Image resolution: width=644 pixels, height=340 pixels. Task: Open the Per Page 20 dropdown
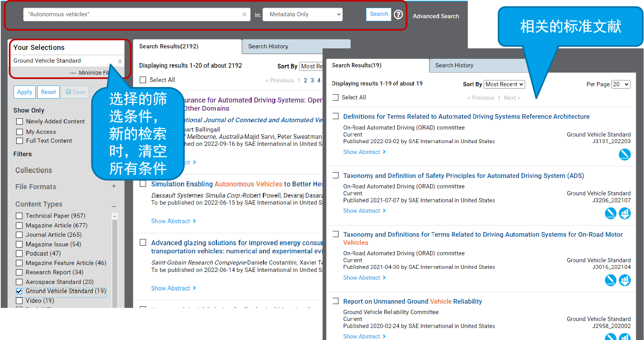621,84
